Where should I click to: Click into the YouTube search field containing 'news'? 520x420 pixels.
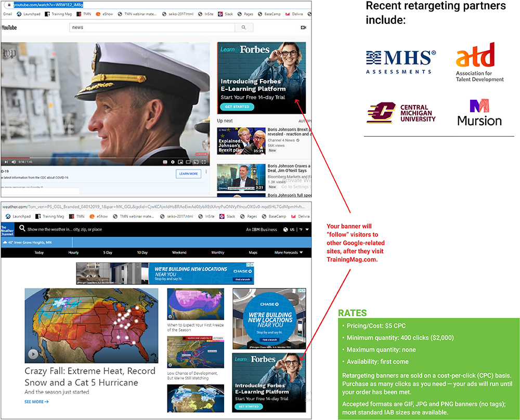click(x=152, y=28)
